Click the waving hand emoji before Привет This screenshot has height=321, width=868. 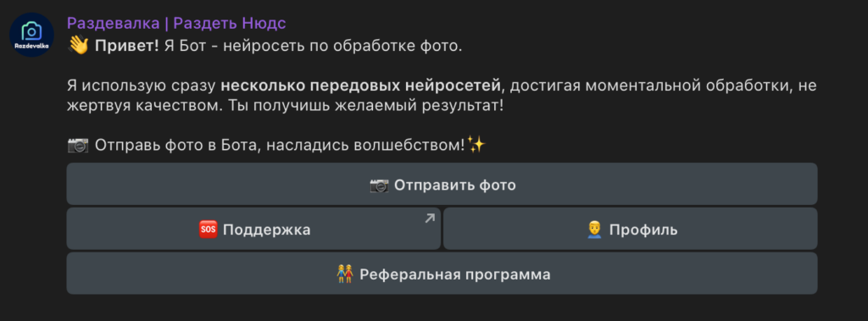point(78,46)
